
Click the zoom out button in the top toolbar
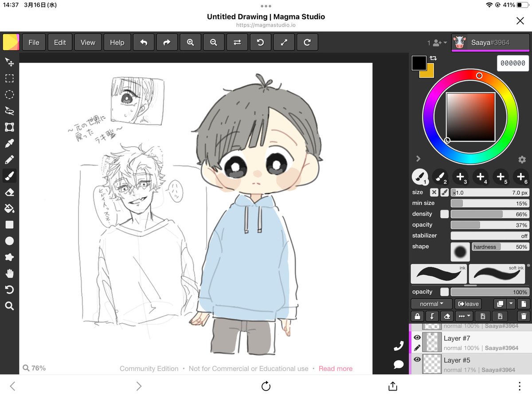tap(214, 43)
